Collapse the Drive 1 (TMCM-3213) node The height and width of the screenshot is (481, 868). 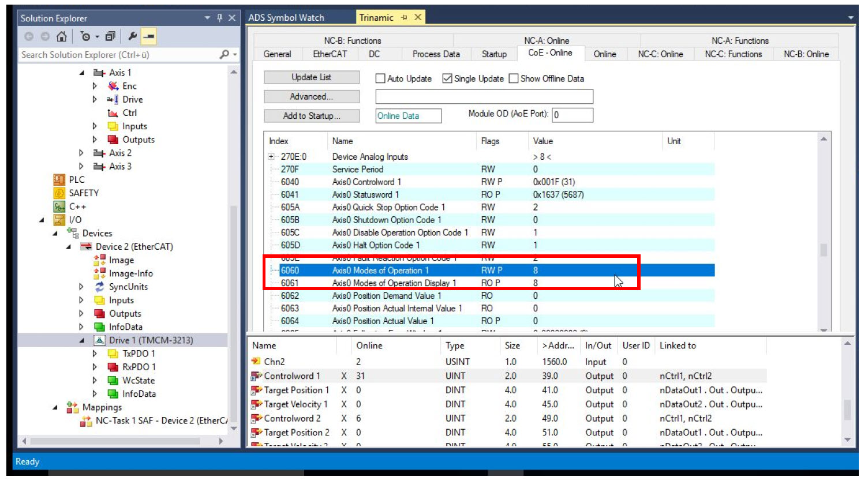[81, 340]
